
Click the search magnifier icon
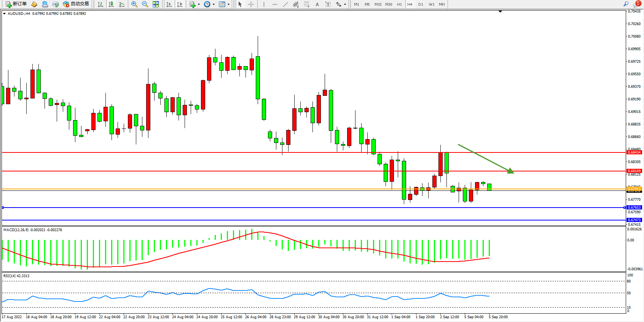coord(626,4)
